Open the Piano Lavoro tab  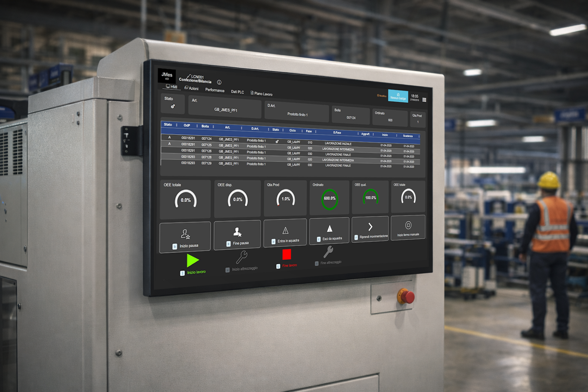click(261, 94)
